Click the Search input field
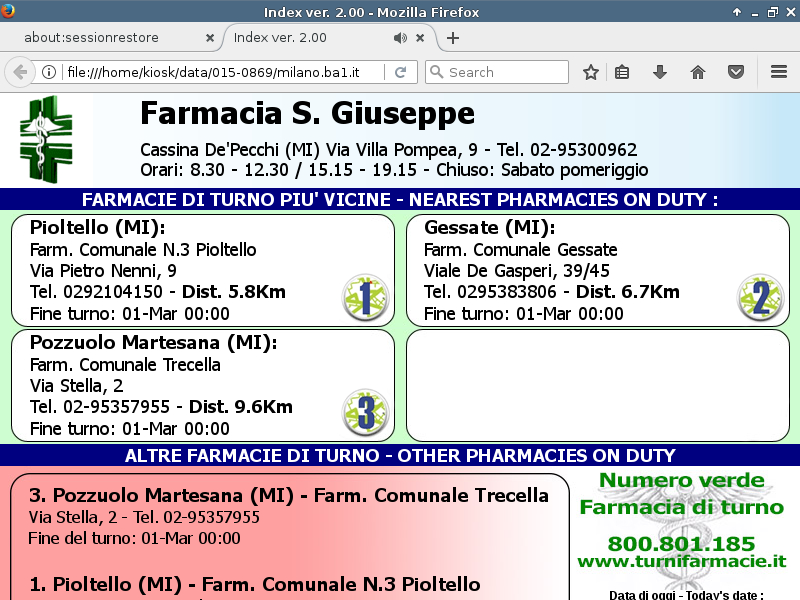Viewport: 800px width, 600px height. click(x=505, y=72)
